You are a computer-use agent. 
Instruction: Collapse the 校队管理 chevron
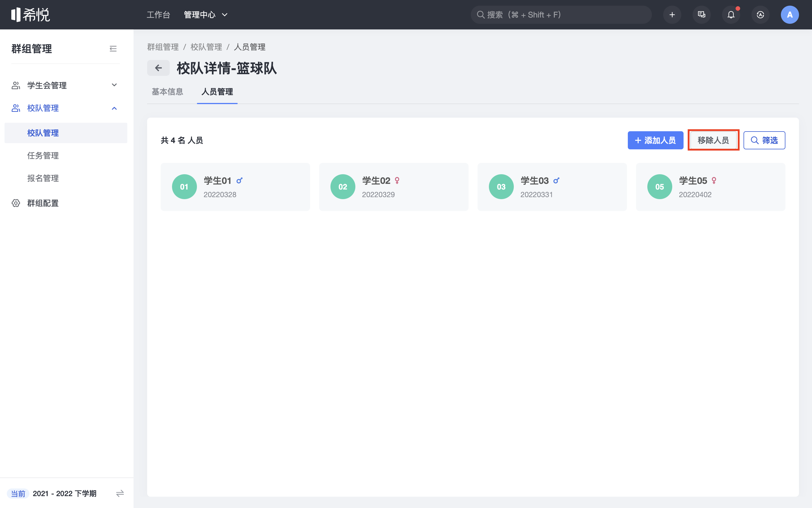point(114,108)
